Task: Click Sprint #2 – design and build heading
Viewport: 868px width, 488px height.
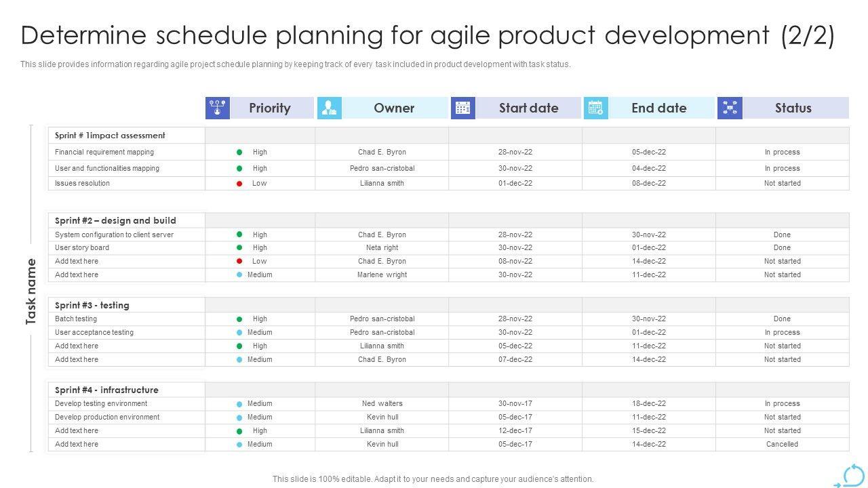Action: coord(115,220)
